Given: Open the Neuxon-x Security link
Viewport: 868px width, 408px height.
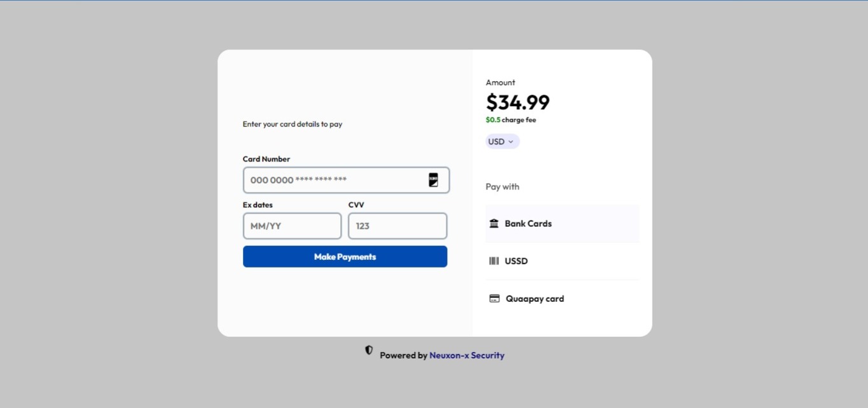Looking at the screenshot, I should click(467, 356).
